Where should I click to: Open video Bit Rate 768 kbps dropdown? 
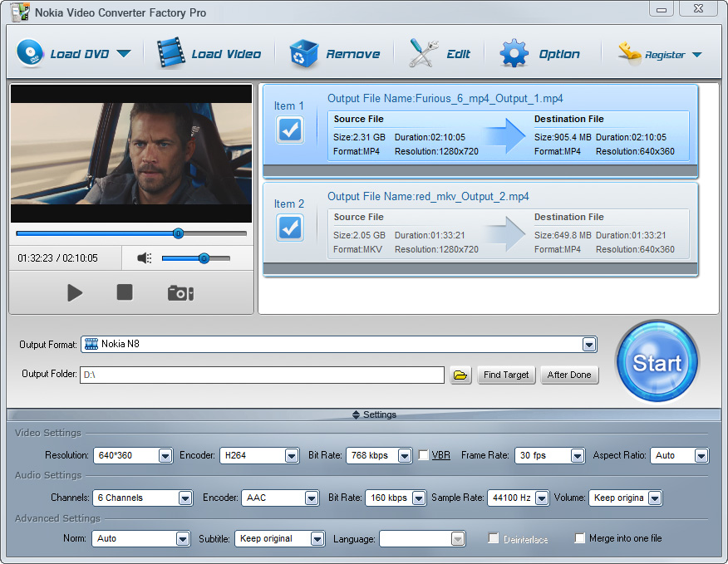405,456
